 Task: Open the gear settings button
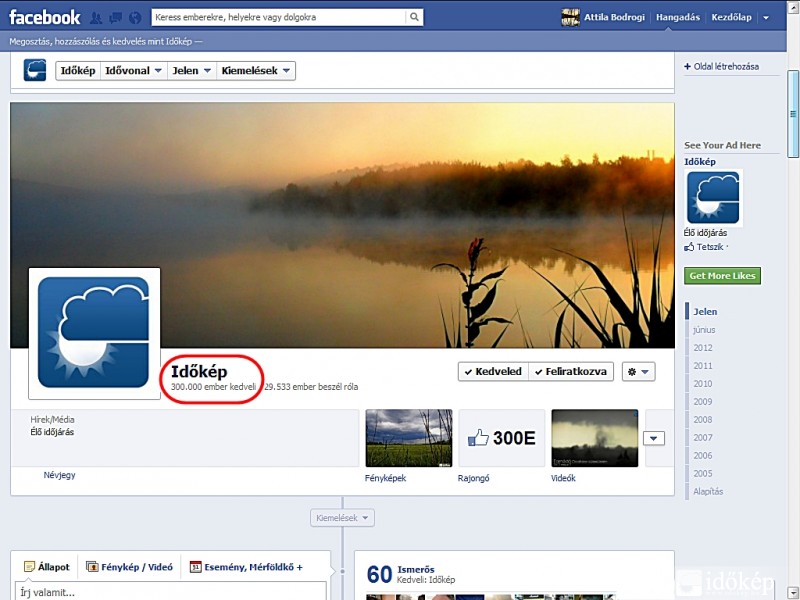pyautogui.click(x=638, y=372)
